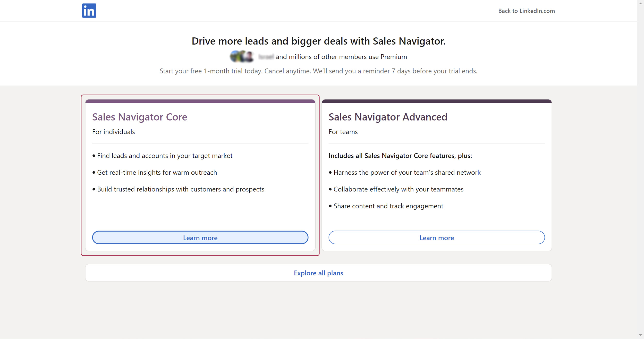Open the Explore all plans link
The image size is (644, 339).
318,273
